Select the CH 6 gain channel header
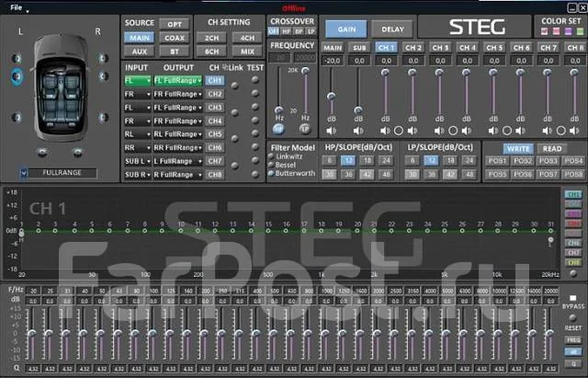This screenshot has height=378, width=588. (521, 48)
